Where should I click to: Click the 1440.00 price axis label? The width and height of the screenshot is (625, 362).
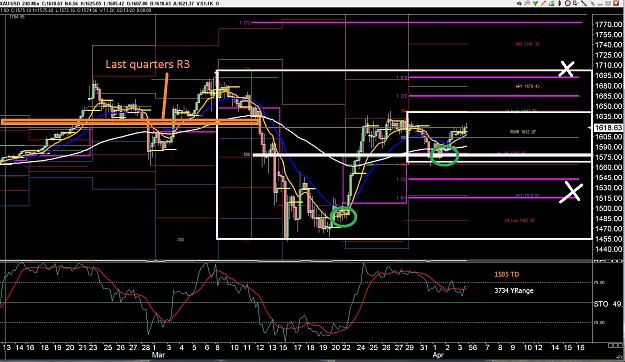[x=609, y=249]
